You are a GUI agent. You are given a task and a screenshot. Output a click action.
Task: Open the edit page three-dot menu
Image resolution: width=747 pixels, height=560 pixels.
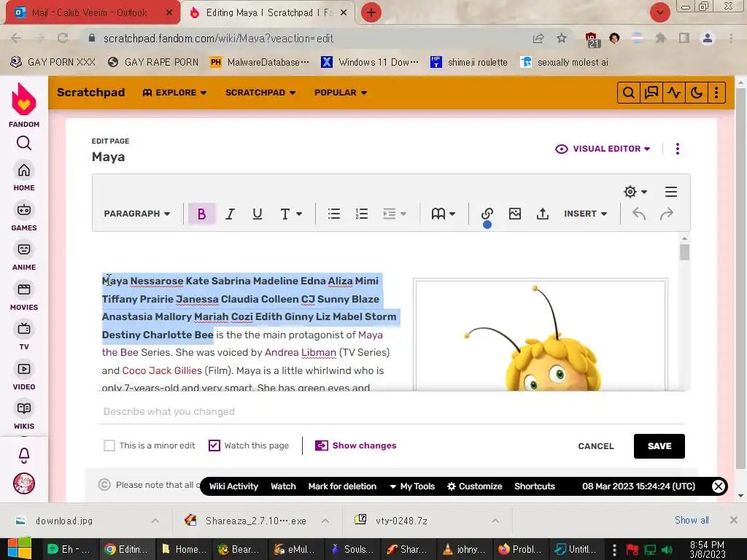[678, 149]
